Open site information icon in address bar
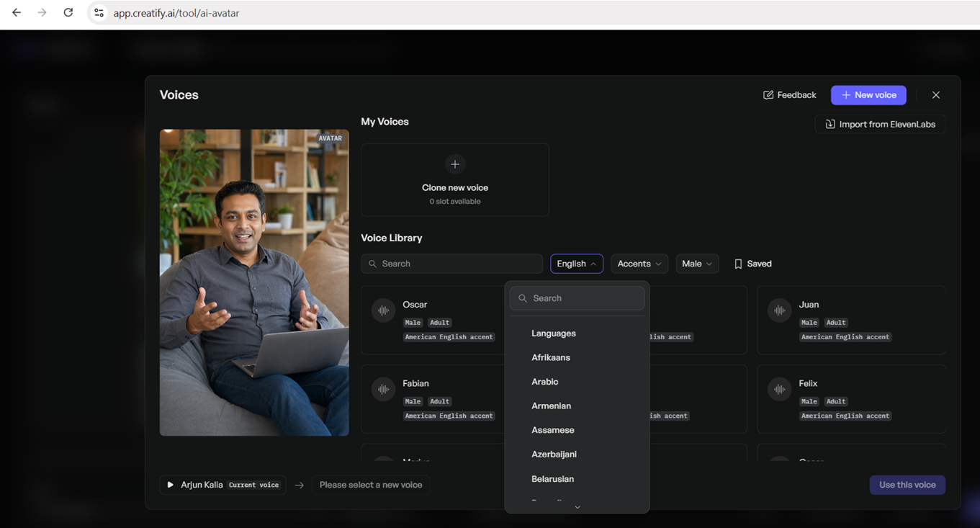The image size is (980, 528). click(x=99, y=13)
